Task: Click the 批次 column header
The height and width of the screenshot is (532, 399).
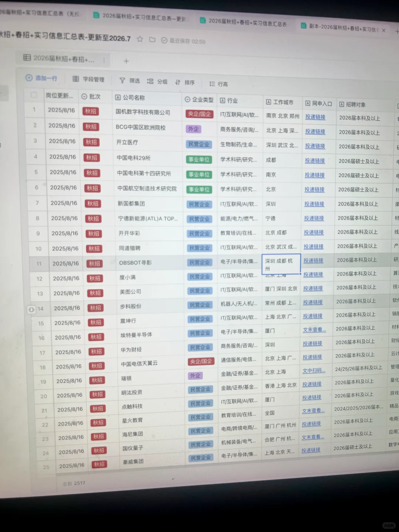Action: [95, 96]
